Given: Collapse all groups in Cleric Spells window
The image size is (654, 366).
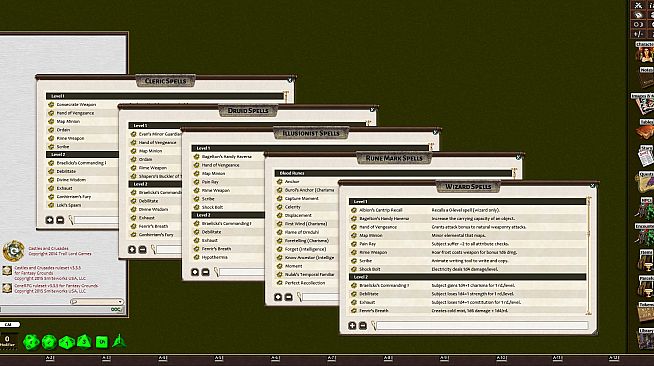Looking at the screenshot, I should click(60, 220).
